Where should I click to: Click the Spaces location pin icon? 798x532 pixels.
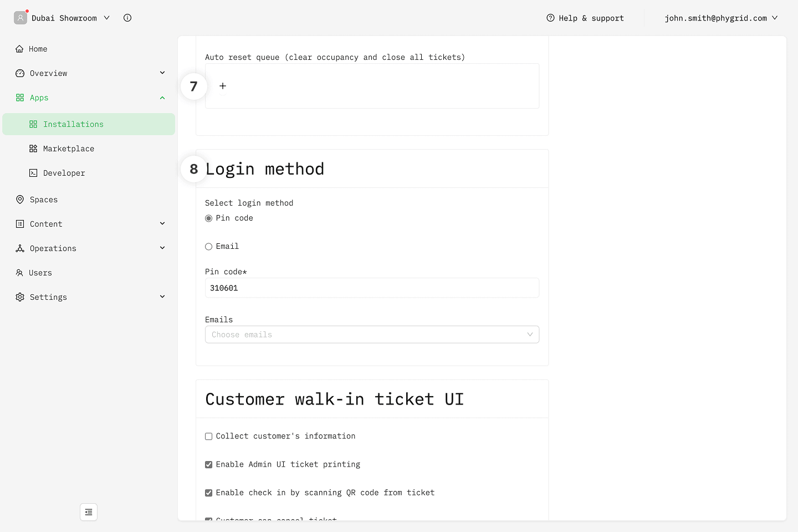[x=20, y=199]
